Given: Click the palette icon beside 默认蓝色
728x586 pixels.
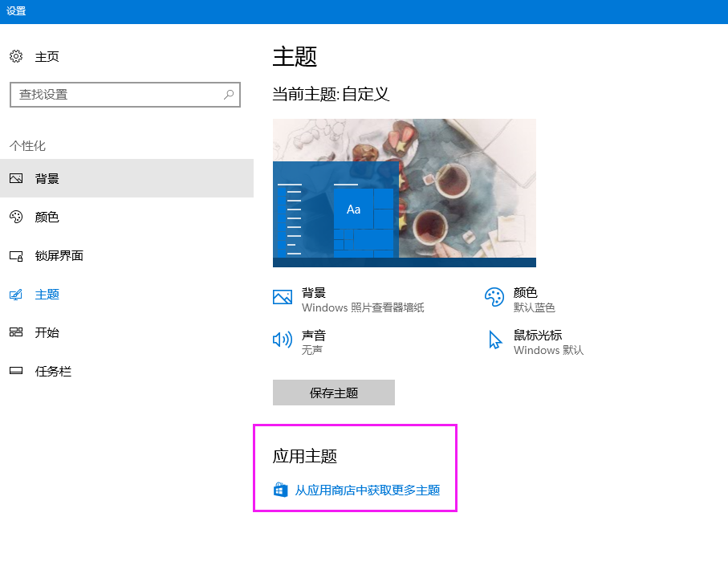Looking at the screenshot, I should click(494, 298).
